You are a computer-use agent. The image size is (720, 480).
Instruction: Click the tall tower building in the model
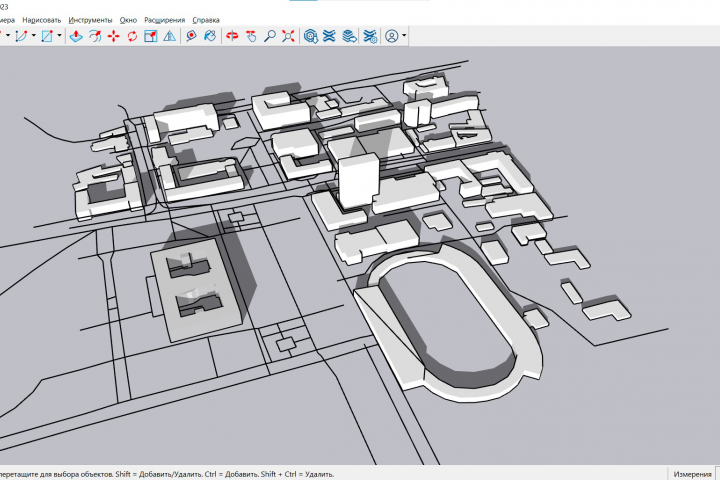tap(359, 180)
